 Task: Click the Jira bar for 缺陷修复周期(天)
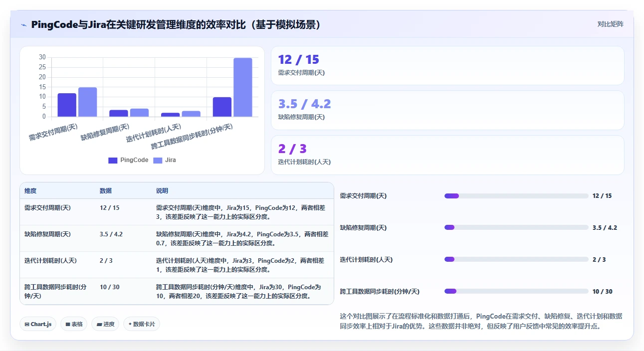point(139,113)
